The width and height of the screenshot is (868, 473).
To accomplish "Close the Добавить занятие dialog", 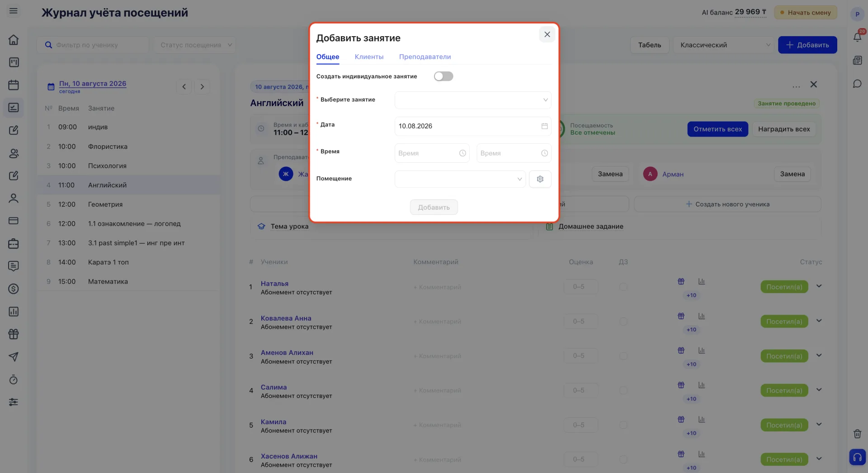I will point(547,34).
